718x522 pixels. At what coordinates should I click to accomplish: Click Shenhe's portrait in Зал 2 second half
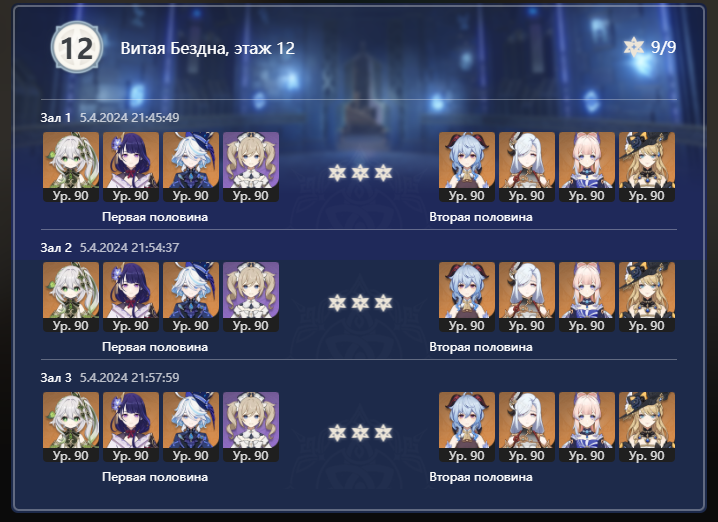click(x=527, y=297)
